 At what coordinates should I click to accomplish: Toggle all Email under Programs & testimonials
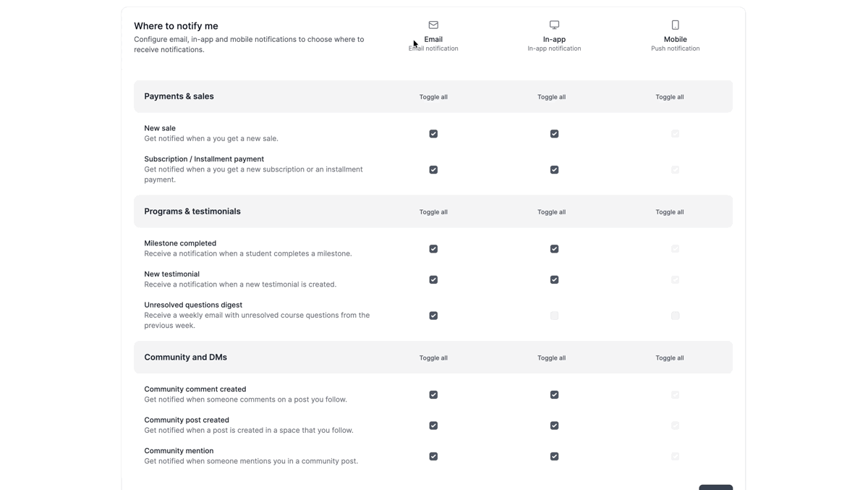[433, 212]
